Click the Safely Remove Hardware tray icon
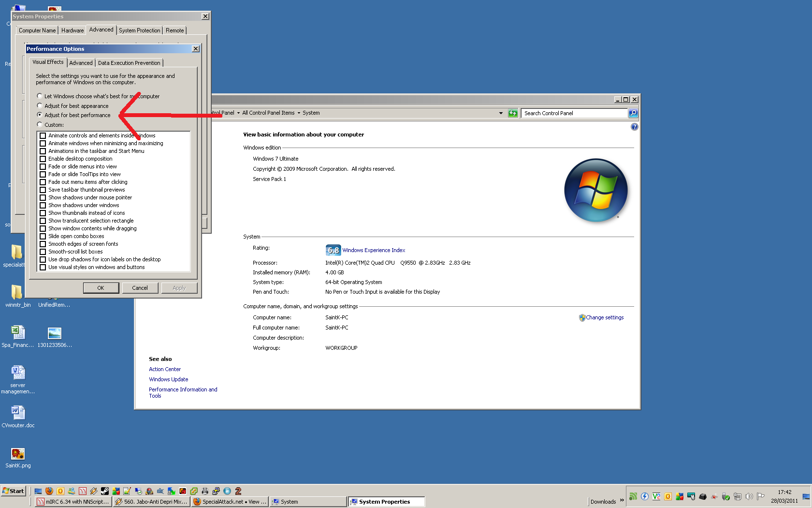Viewport: 812px width, 508px height. click(x=726, y=496)
